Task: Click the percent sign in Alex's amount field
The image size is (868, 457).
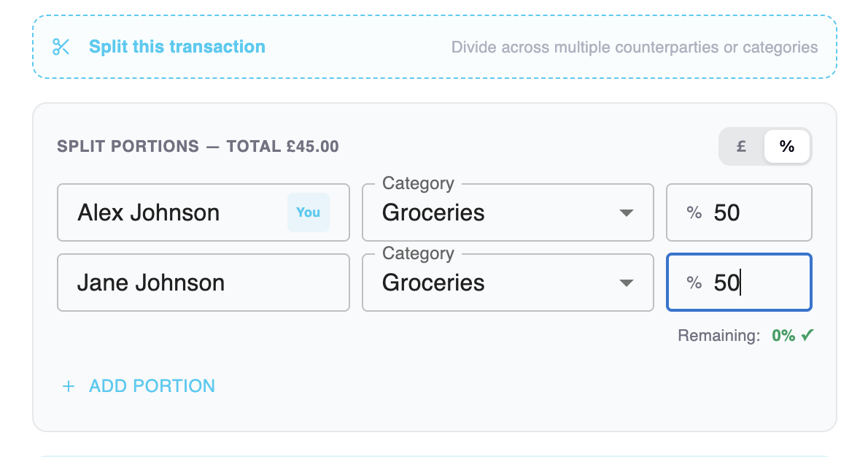Action: point(692,212)
